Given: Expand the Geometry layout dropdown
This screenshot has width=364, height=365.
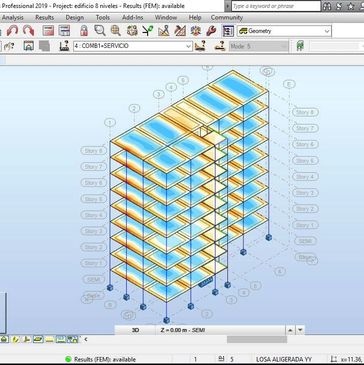Looking at the screenshot, I should tap(327, 31).
